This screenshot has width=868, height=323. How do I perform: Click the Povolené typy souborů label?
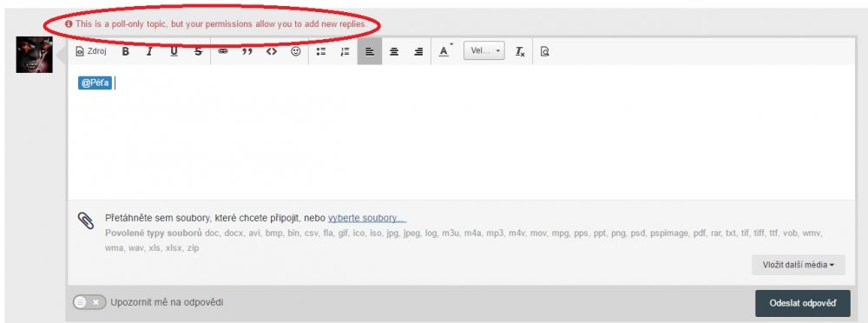click(x=154, y=234)
